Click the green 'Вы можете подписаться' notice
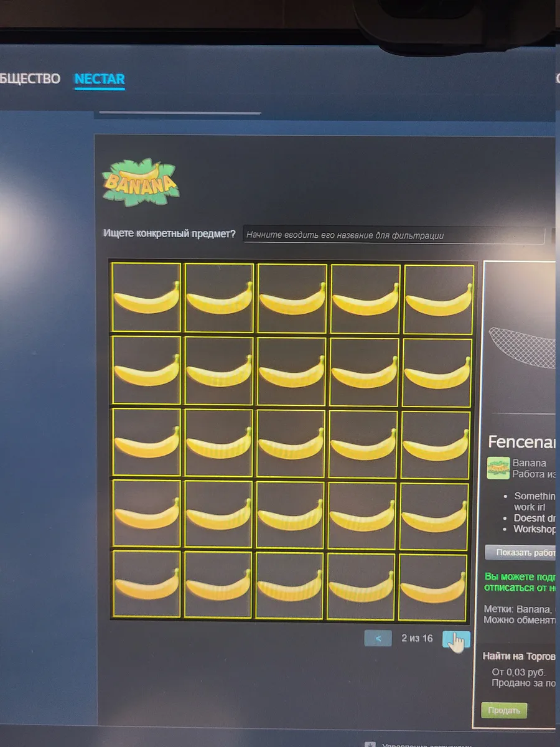 coord(520,582)
